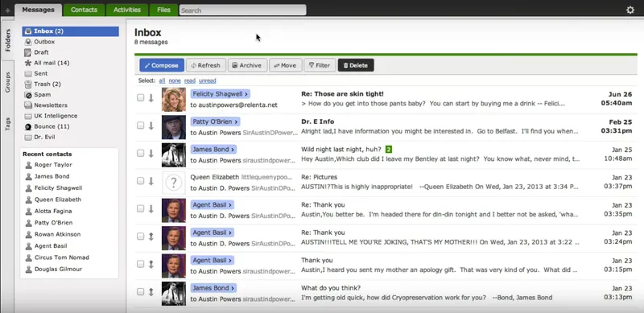Tick the checkbox for Queen Elizabeth's message
The height and width of the screenshot is (313, 644).
pos(140,181)
